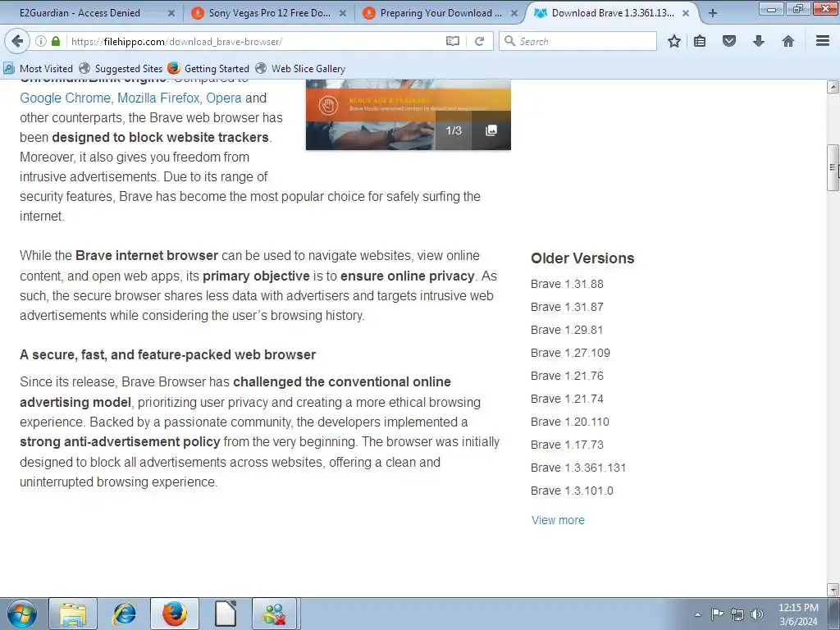
Task: Open older version Brave 1.31.87
Action: coord(567,307)
